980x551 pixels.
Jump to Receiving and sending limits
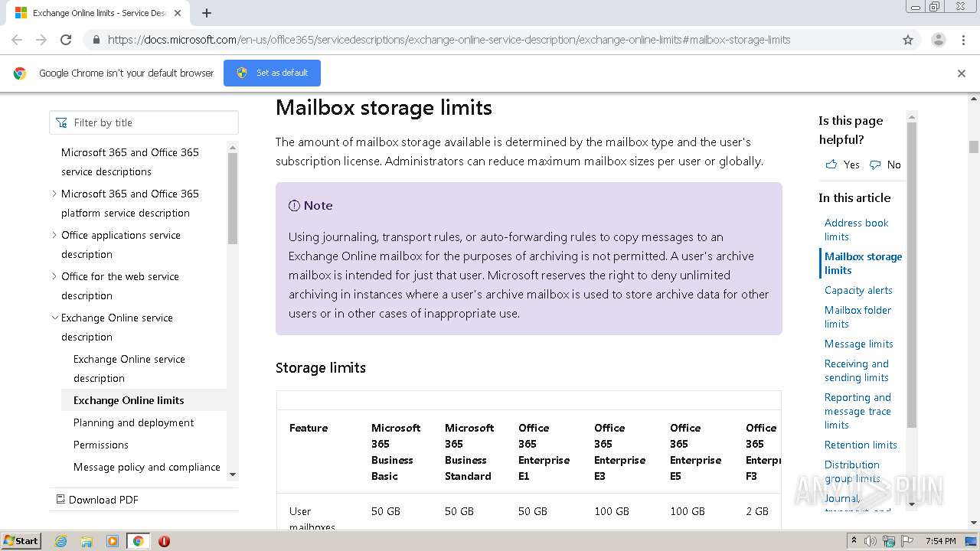[856, 370]
